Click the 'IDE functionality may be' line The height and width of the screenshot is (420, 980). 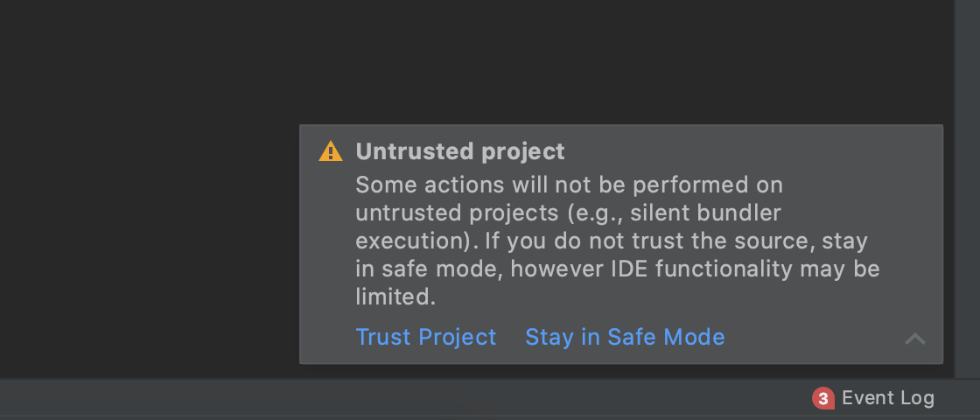618,269
